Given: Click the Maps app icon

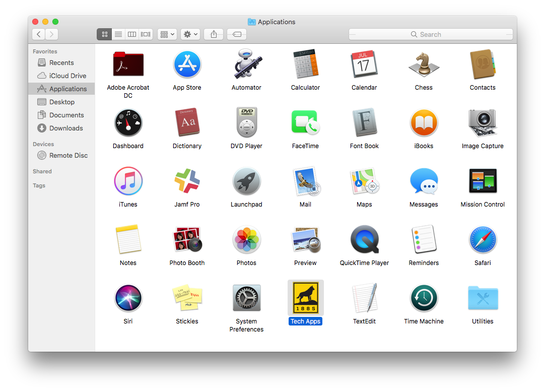Looking at the screenshot, I should coord(365,181).
